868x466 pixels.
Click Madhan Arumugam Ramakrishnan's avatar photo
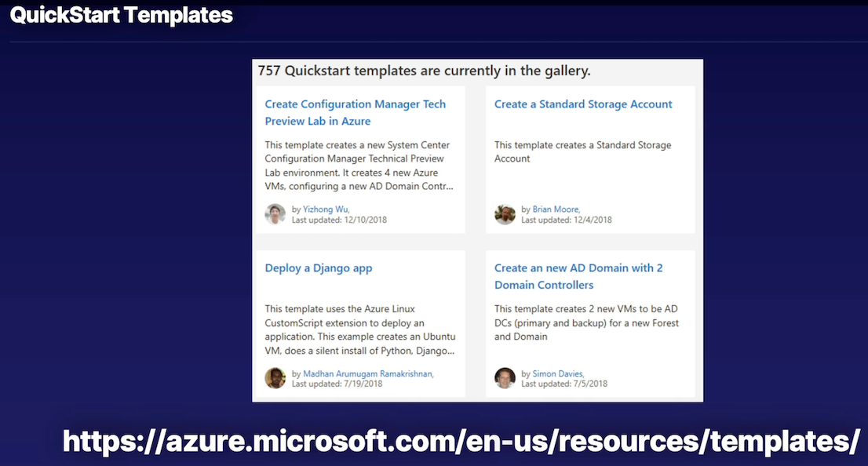point(275,378)
